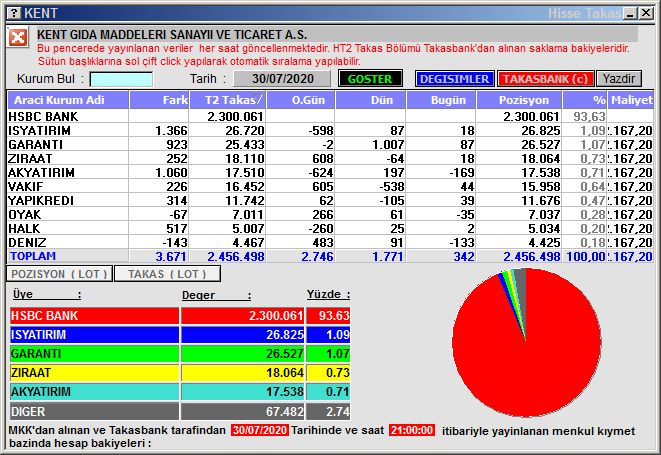Sort by % column header
This screenshot has height=455, width=661.
point(585,100)
